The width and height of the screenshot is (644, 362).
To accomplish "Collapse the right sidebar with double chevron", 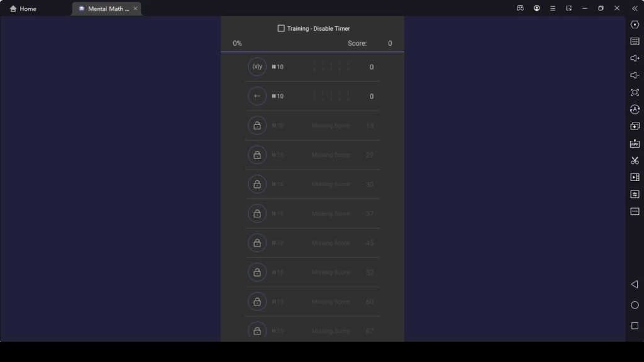I will (635, 8).
